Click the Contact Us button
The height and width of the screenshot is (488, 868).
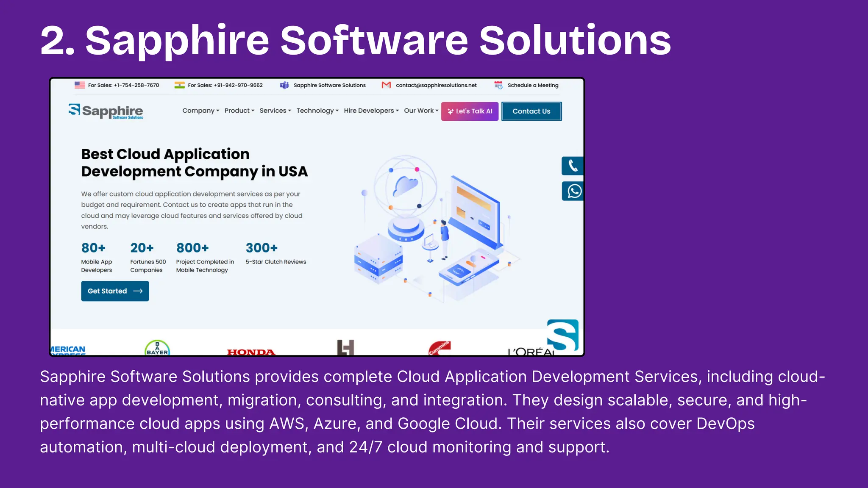[x=531, y=111]
